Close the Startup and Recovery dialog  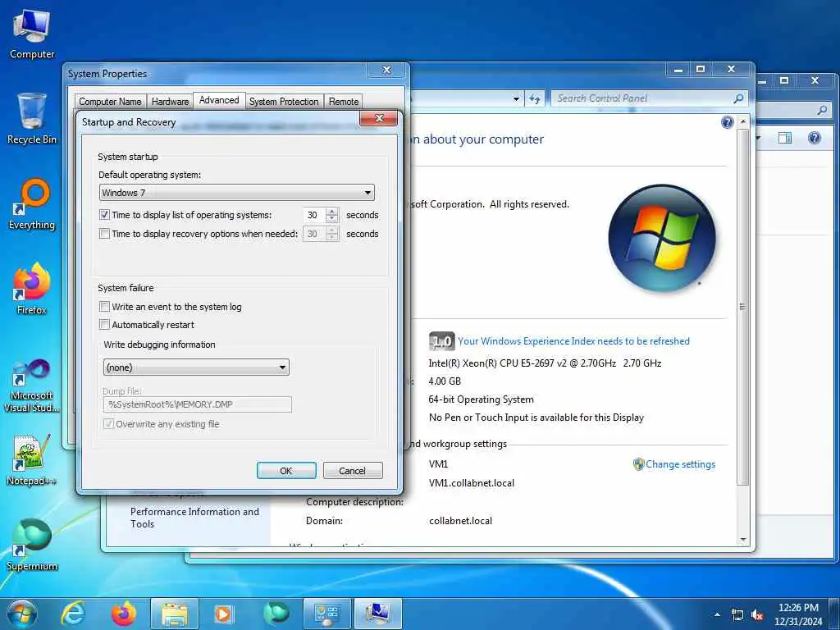click(379, 118)
